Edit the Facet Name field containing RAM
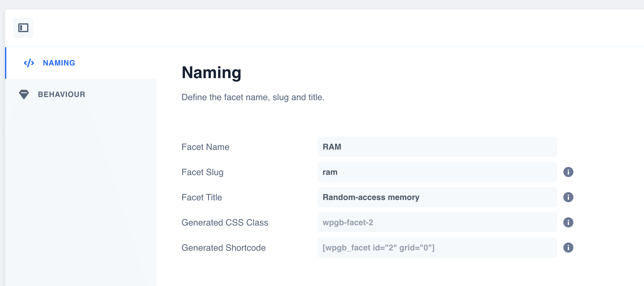Image resolution: width=644 pixels, height=286 pixels. (x=437, y=147)
